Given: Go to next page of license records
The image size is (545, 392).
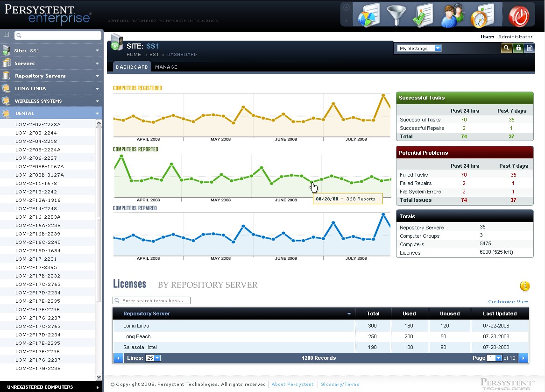Looking at the screenshot, I should click(x=524, y=358).
